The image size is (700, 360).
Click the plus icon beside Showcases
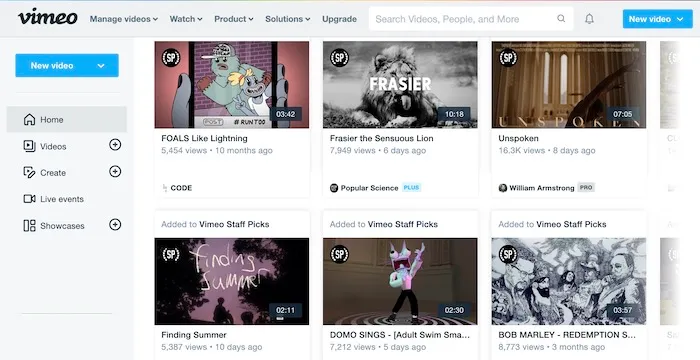click(115, 225)
